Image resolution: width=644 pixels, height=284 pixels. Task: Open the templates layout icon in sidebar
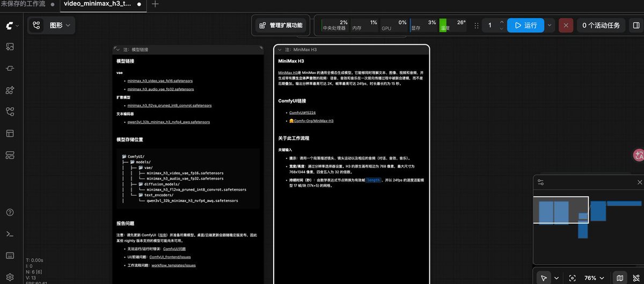tap(10, 133)
